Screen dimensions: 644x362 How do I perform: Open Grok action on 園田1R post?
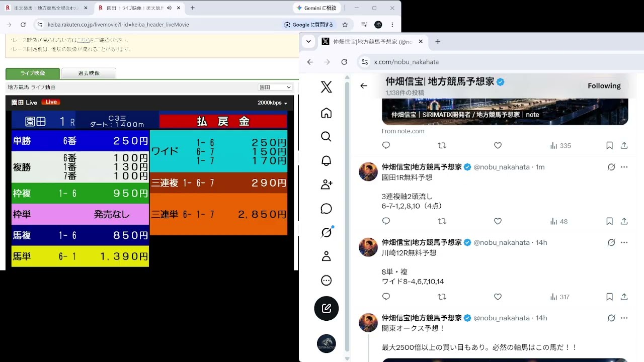(x=611, y=167)
